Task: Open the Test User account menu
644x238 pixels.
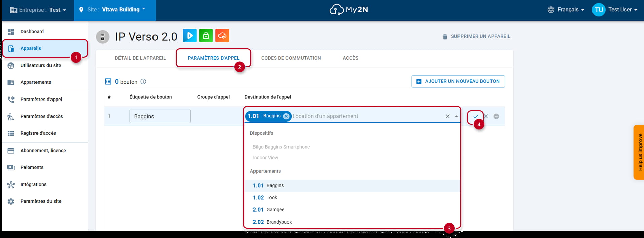Action: tap(623, 10)
